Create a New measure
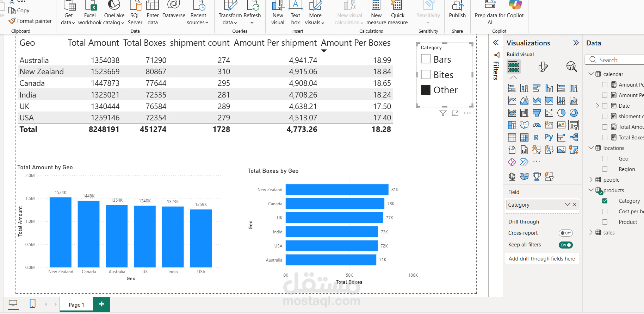 pos(376,13)
